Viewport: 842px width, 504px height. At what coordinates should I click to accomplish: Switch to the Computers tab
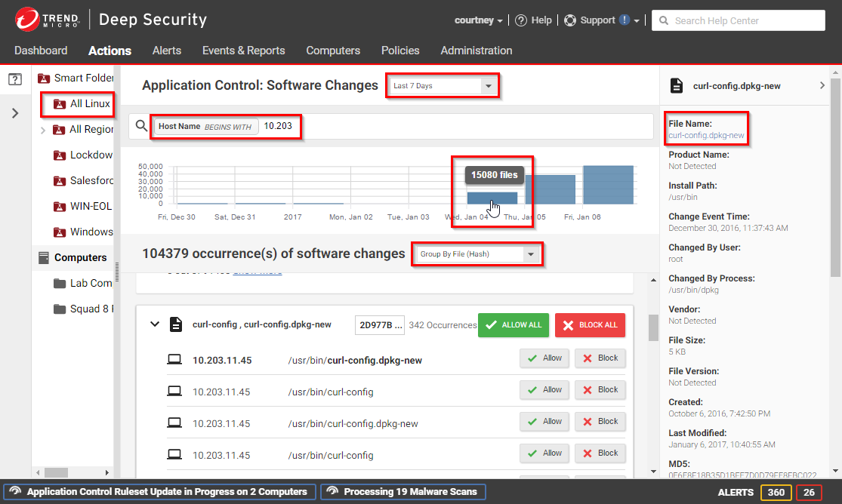[333, 51]
